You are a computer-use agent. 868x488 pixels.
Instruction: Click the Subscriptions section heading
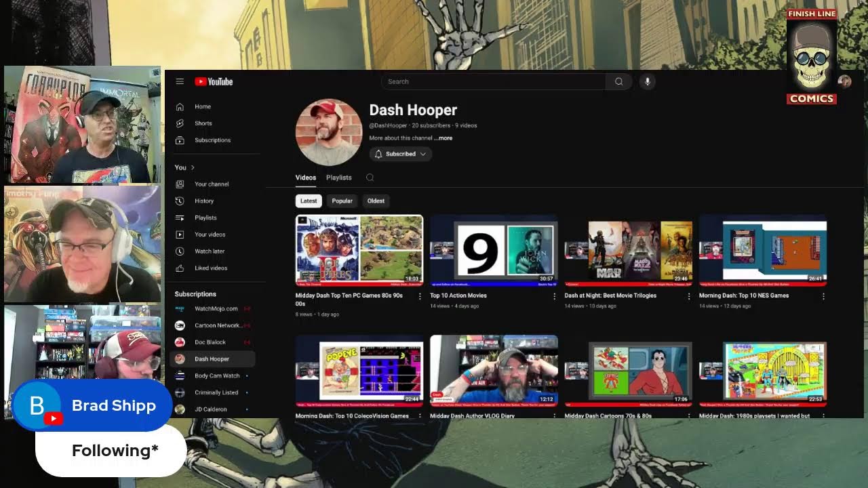[x=195, y=294]
